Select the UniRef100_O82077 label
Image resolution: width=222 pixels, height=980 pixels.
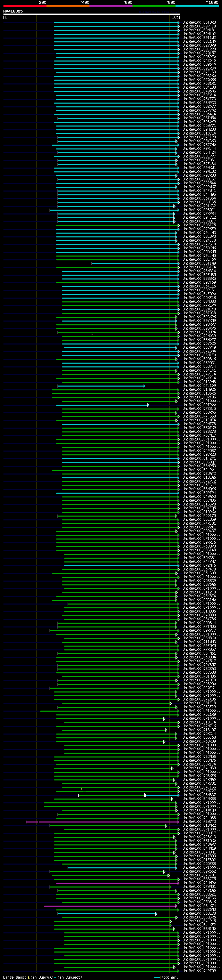point(199,106)
